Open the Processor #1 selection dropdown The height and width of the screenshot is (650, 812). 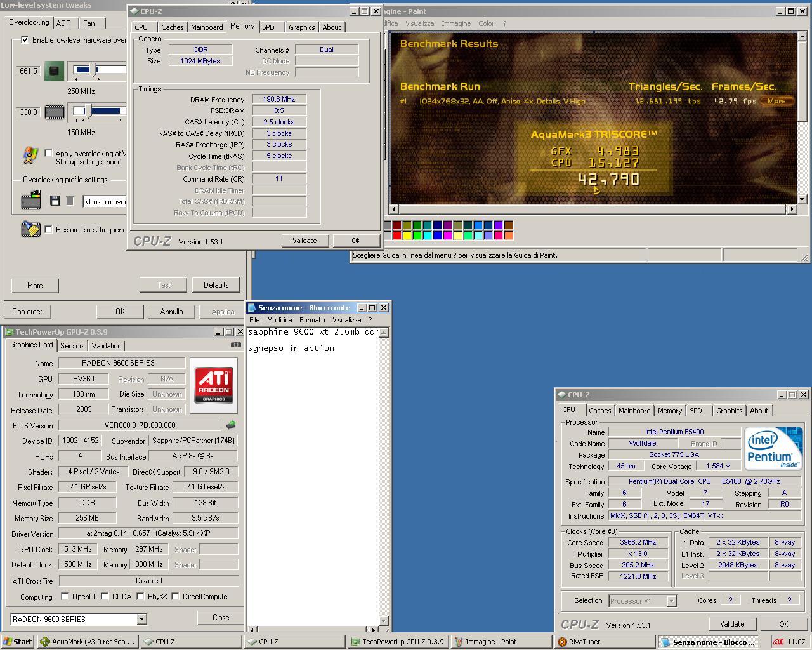point(671,600)
